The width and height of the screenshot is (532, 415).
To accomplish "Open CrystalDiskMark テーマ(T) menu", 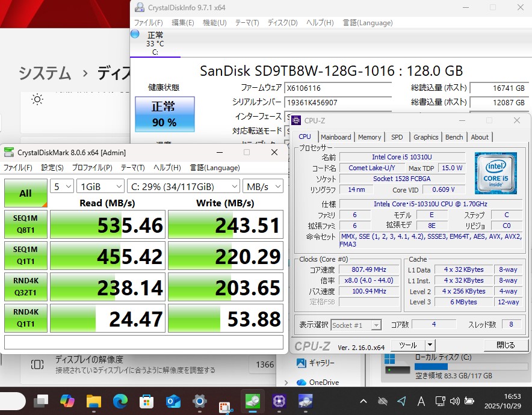I will click(x=132, y=168).
